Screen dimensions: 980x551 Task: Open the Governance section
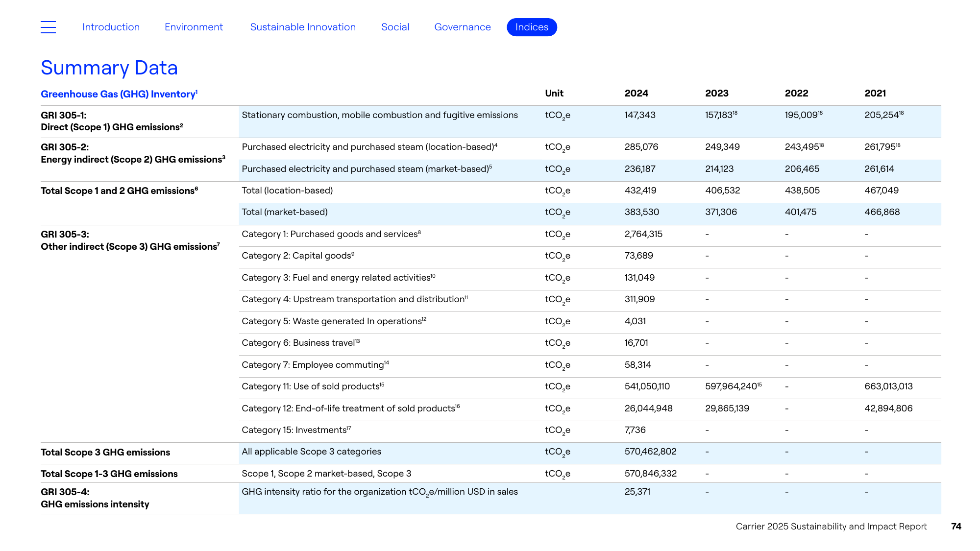click(x=463, y=27)
